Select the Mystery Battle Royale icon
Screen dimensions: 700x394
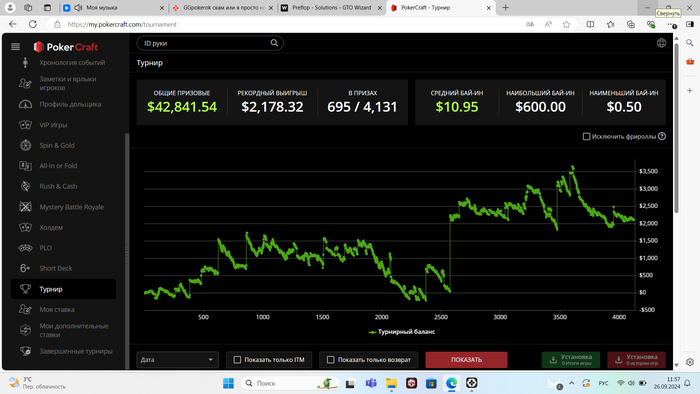pyautogui.click(x=25, y=207)
